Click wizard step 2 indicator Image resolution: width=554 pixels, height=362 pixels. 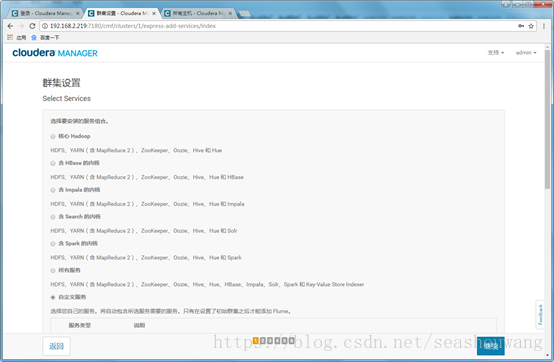263,340
